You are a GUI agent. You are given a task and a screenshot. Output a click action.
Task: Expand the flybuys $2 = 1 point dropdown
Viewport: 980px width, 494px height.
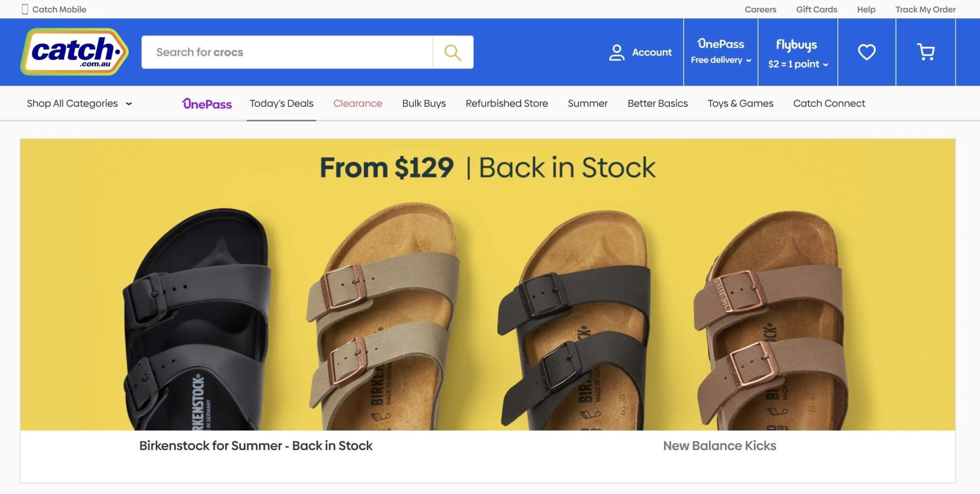point(826,63)
